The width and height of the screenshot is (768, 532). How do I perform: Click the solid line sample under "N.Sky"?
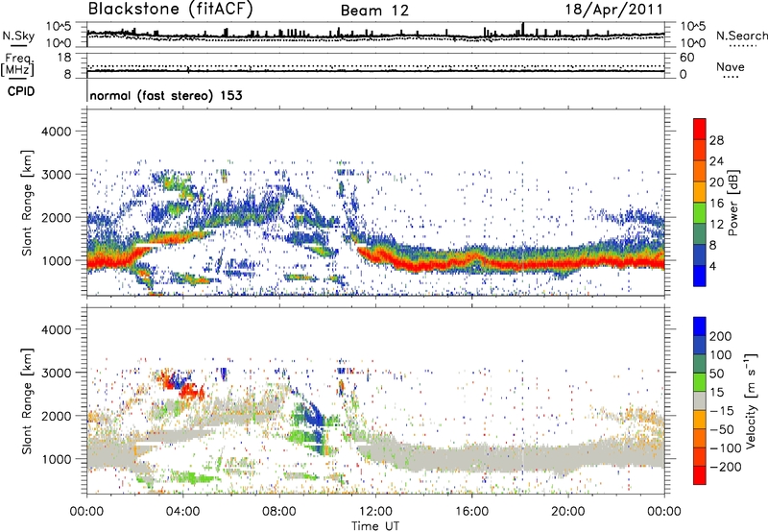pos(18,45)
